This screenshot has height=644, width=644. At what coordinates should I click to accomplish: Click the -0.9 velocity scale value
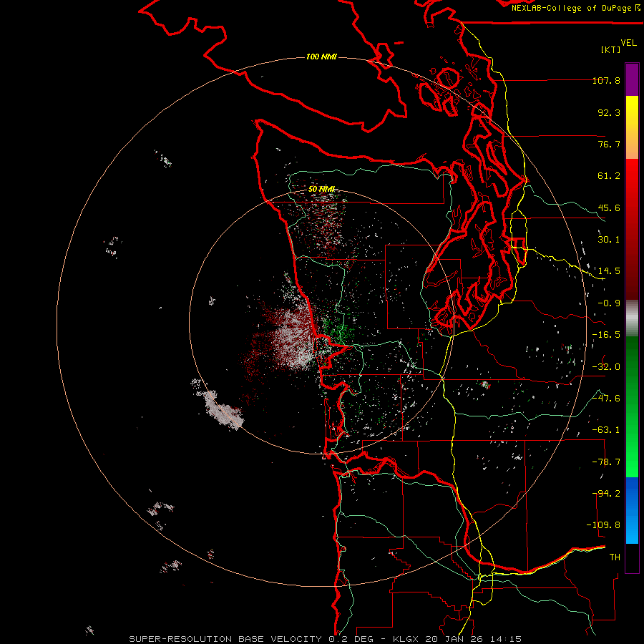pyautogui.click(x=609, y=303)
